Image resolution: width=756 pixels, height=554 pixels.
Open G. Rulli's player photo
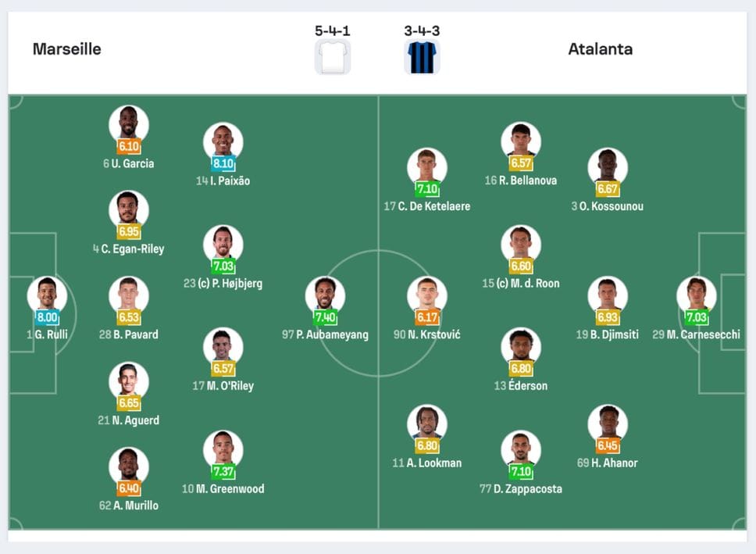coord(47,295)
